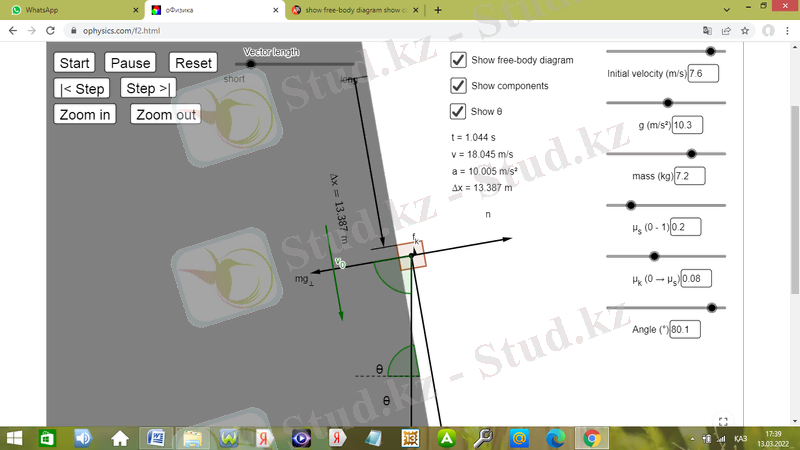The image size is (800, 450).
Task: Edit the μk input field
Action: (696, 279)
